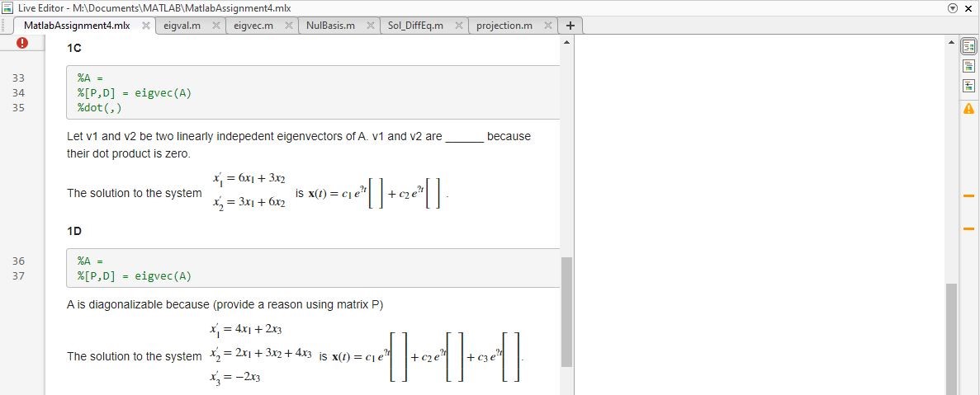The width and height of the screenshot is (980, 395).
Task: Click the heading '1D'
Action: [x=73, y=231]
